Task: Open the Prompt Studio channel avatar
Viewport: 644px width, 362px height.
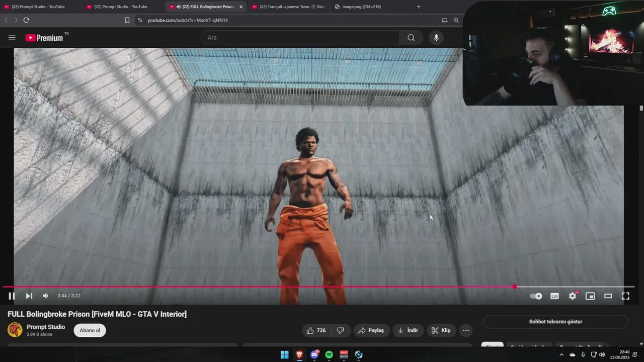Action: point(15,330)
